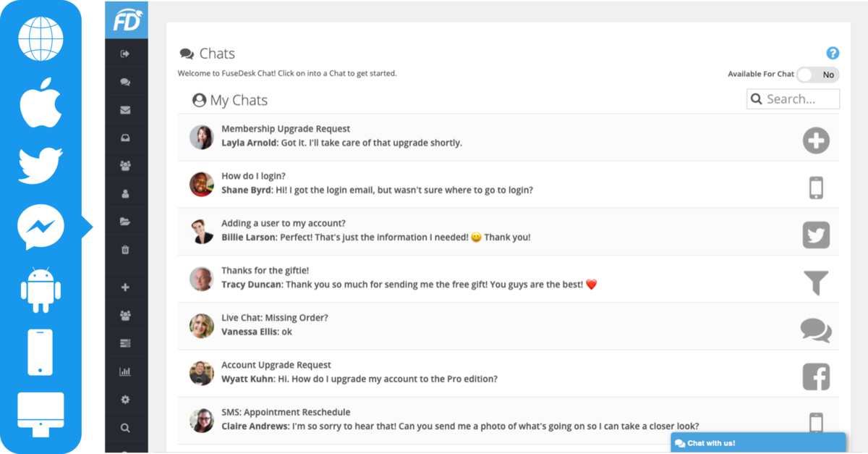This screenshot has height=454, width=868.
Task: Open the Teams icon in the sidebar
Action: click(126, 166)
